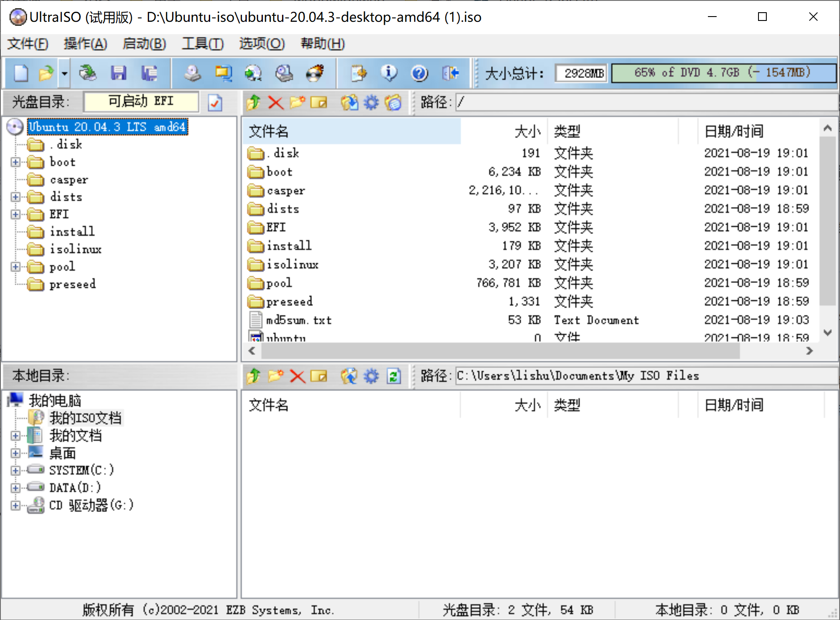The width and height of the screenshot is (840, 620).
Task: Expand the pool folder in disc tree
Action: tap(15, 266)
